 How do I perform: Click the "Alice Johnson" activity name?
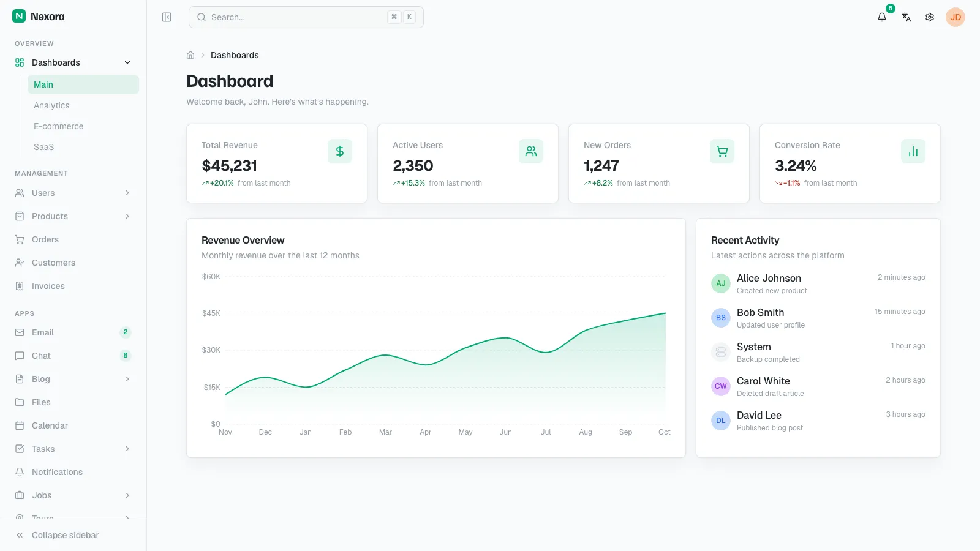[769, 278]
